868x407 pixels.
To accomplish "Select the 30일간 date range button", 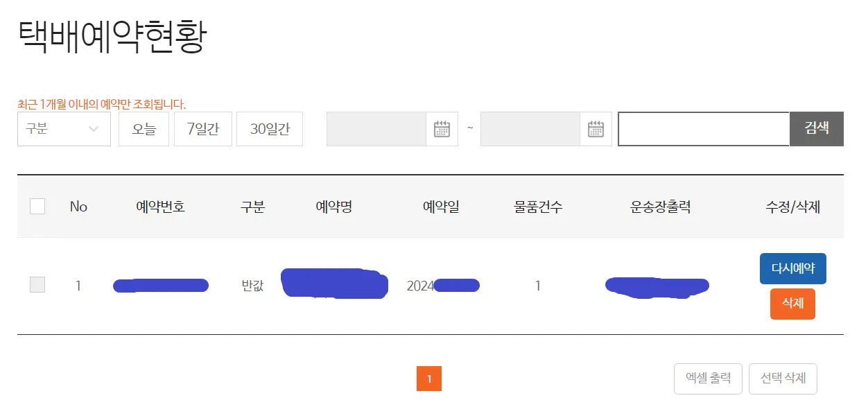I will coord(269,129).
